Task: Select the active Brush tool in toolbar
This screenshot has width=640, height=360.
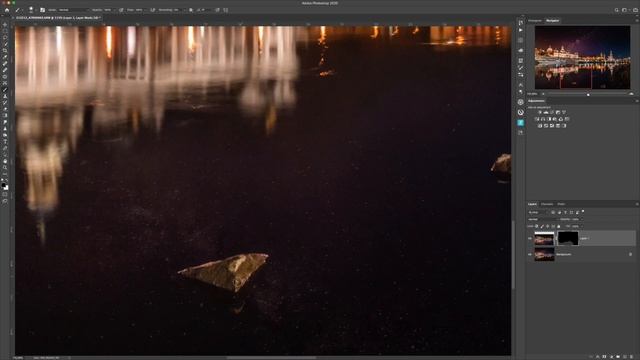Action: tap(5, 89)
